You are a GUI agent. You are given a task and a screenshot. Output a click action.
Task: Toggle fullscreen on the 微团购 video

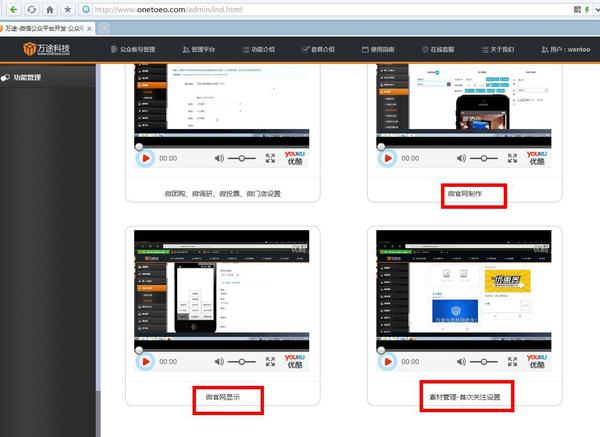270,158
